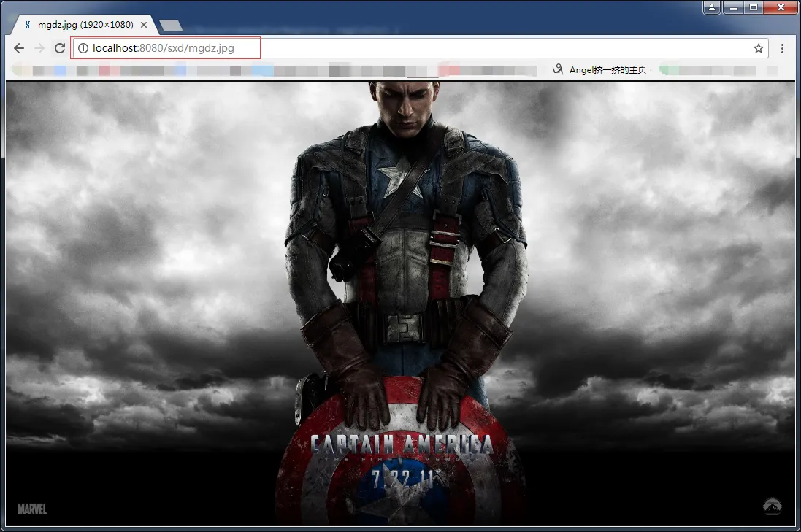View site information icon in address bar

[x=83, y=48]
